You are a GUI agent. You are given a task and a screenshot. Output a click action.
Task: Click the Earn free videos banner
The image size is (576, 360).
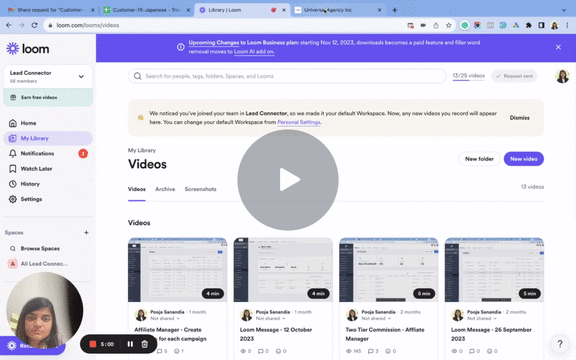[48, 97]
